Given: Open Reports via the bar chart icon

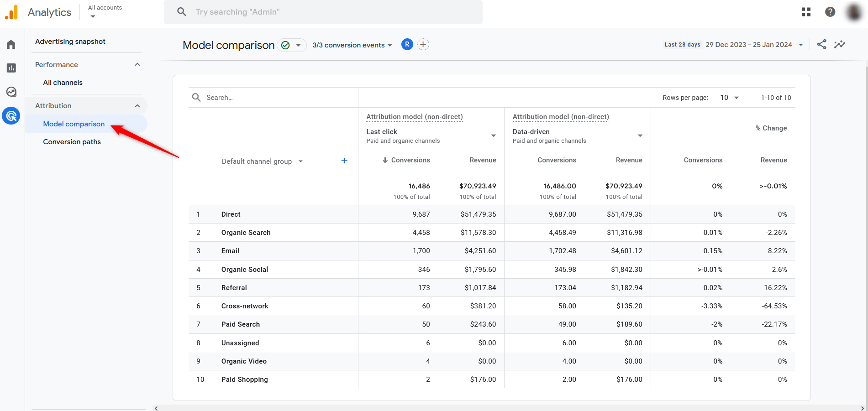Looking at the screenshot, I should tap(11, 68).
